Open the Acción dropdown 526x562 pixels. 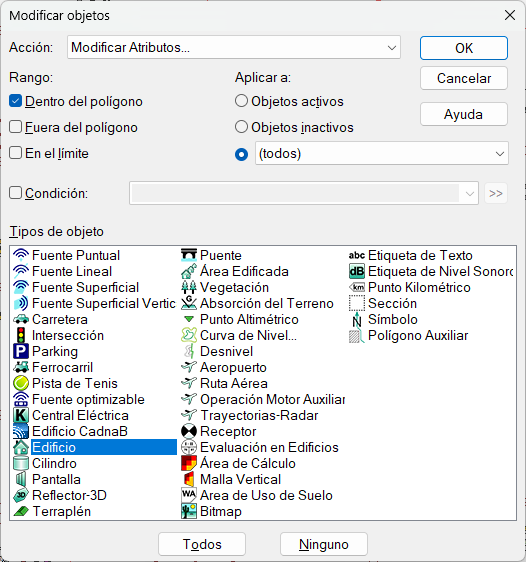click(x=234, y=47)
